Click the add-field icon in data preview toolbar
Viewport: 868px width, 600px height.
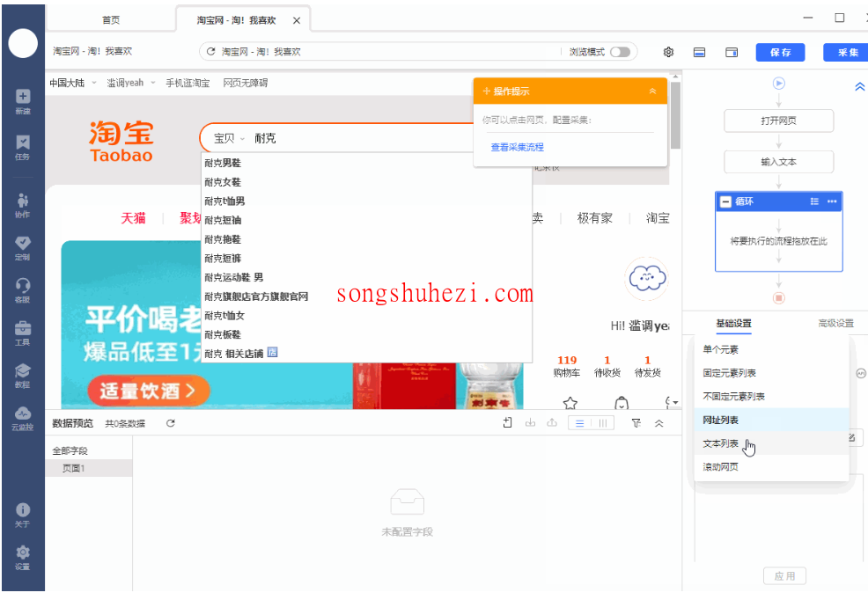(508, 423)
